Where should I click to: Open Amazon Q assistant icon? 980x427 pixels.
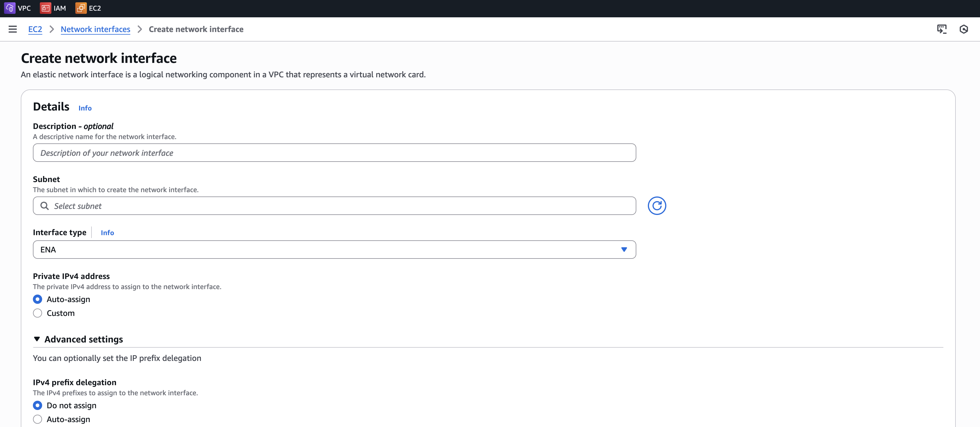(964, 29)
